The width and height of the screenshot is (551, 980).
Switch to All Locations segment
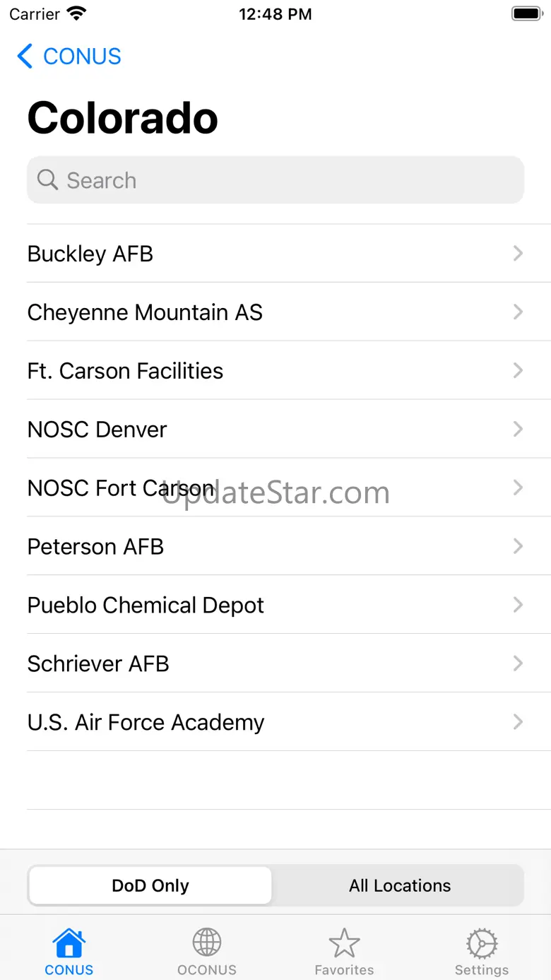[399, 885]
